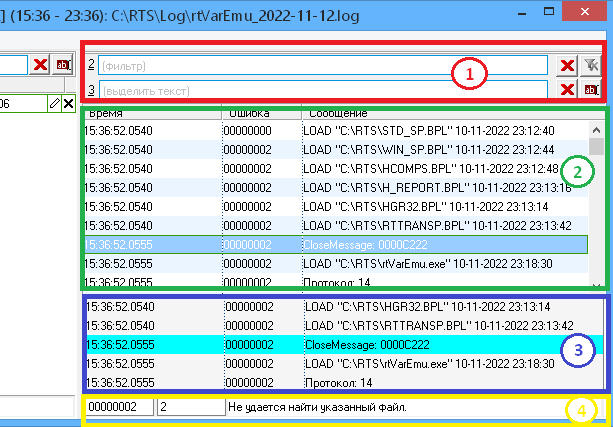Close the log viewer window
Viewport: 613px width, 427px height.
click(x=585, y=12)
